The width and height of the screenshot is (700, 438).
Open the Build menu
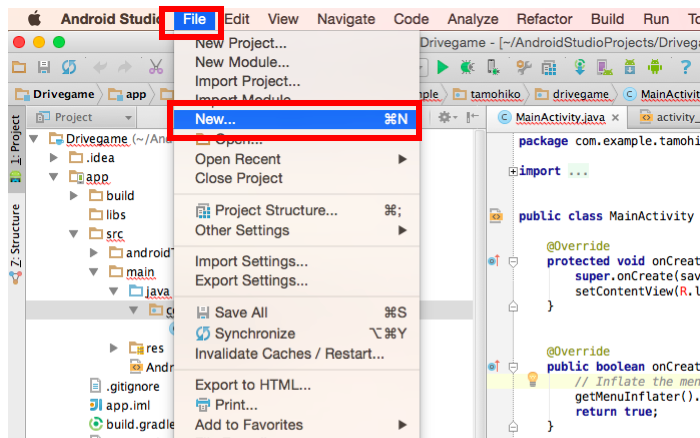(x=608, y=19)
